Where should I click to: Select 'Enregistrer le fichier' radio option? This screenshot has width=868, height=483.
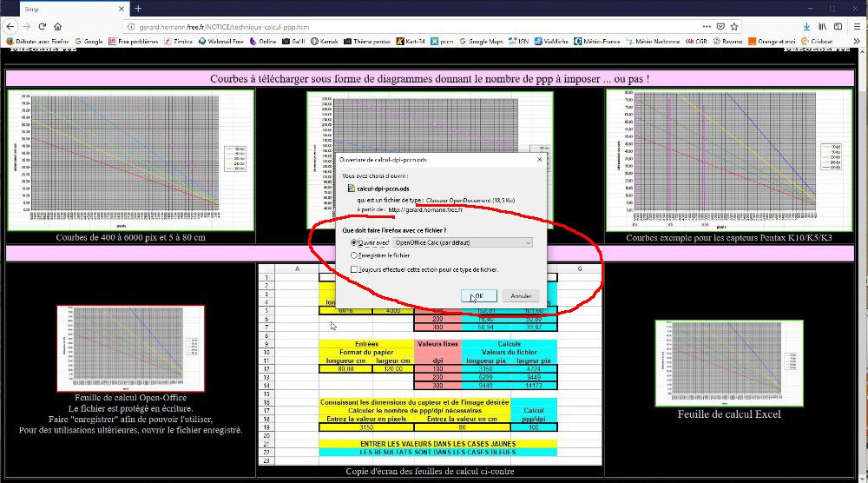[x=354, y=255]
